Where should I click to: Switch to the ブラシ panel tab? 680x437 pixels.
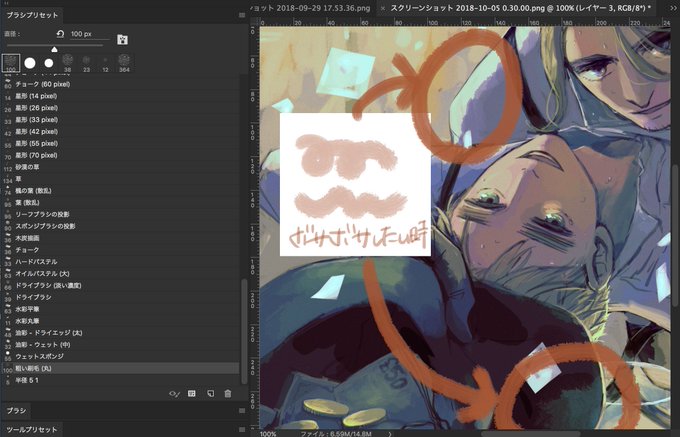tap(16, 411)
